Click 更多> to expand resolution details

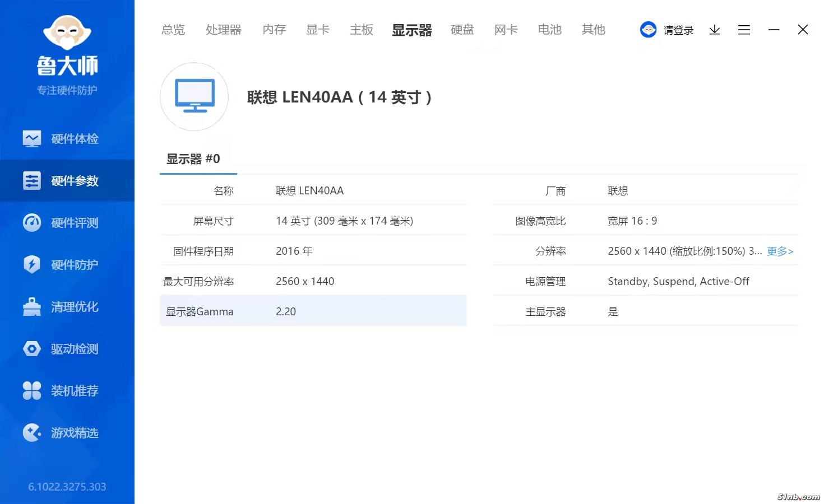pyautogui.click(x=780, y=251)
